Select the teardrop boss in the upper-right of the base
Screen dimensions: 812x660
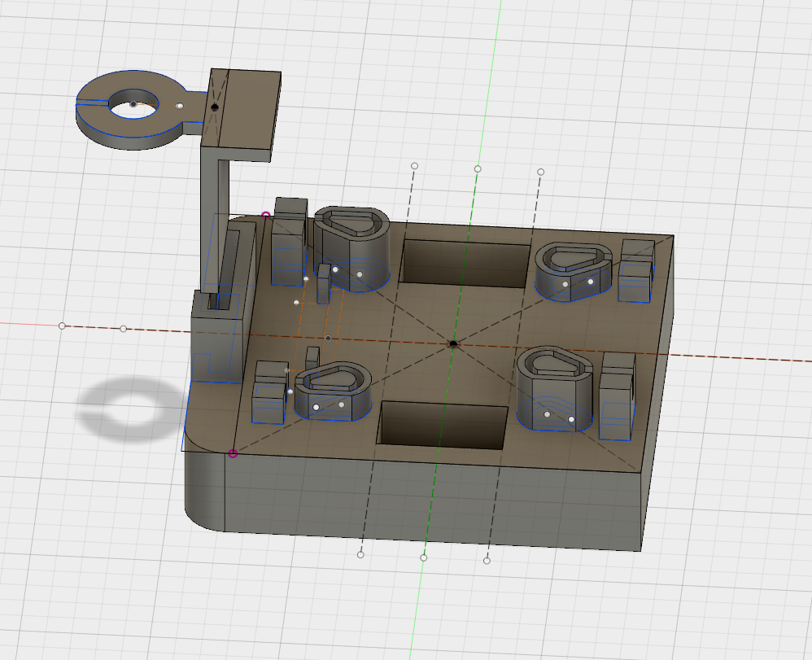(574, 272)
